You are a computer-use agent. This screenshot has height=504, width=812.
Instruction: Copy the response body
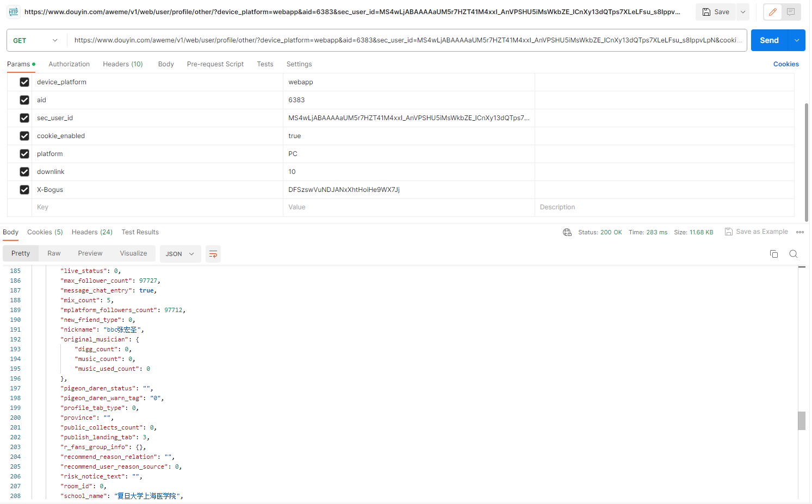(x=774, y=253)
